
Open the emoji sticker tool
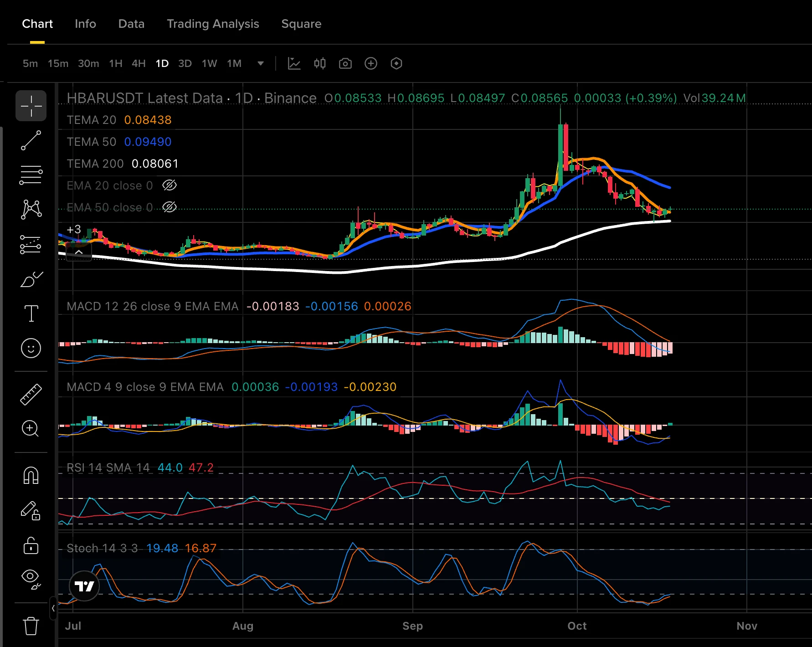[x=31, y=348]
